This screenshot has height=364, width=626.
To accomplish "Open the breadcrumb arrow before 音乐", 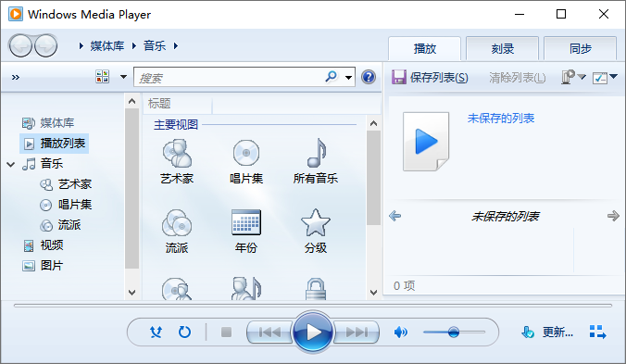I will (x=134, y=46).
